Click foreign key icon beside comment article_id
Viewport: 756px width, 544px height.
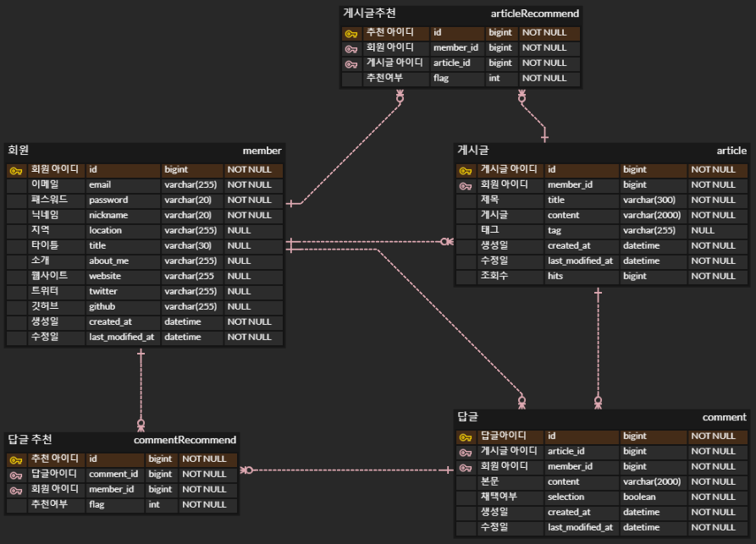pyautogui.click(x=466, y=453)
